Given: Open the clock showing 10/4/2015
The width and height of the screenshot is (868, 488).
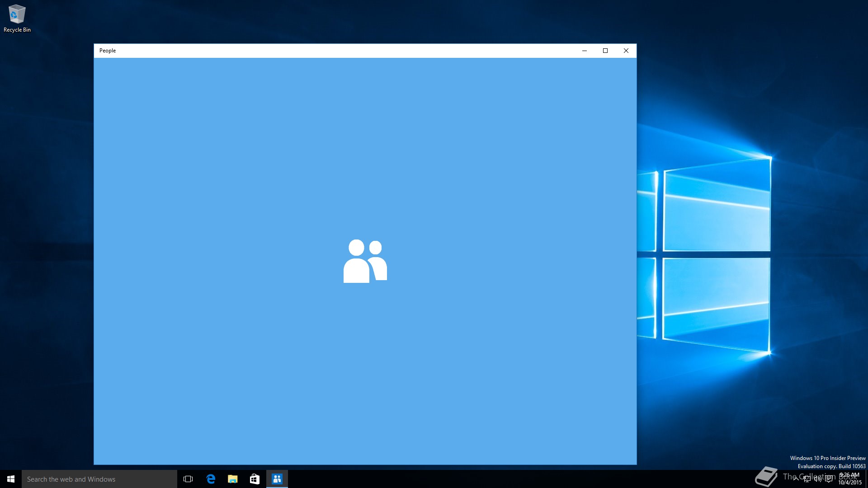Looking at the screenshot, I should coord(850,479).
